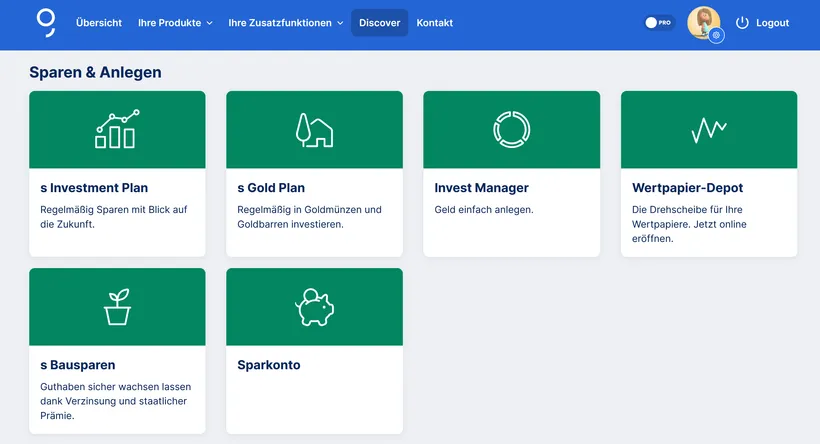The width and height of the screenshot is (820, 444).
Task: Expand the Ihre Produkte dropdown
Action: [175, 23]
